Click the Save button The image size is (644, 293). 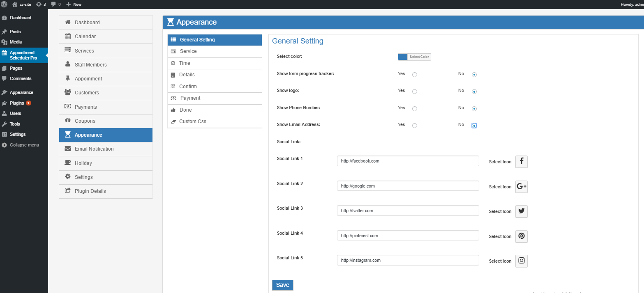(x=282, y=285)
